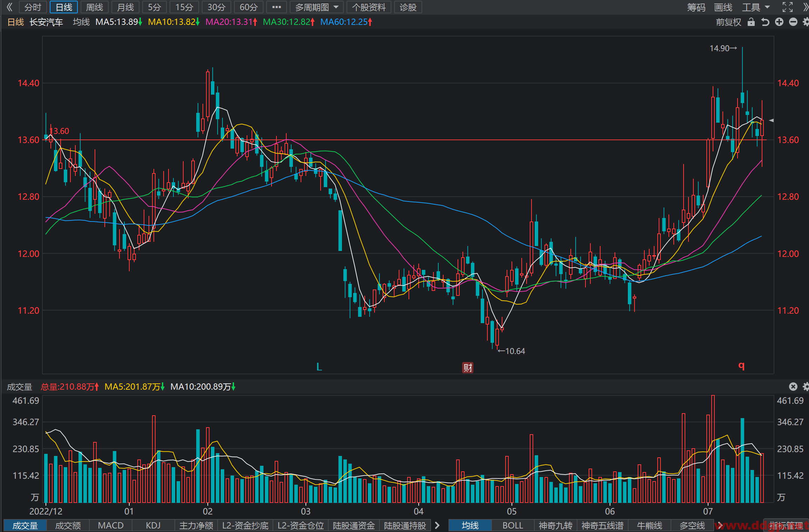Screen dimensions: 809x532
Task: Click the MA30:12.82 legend value
Action: click(x=289, y=22)
